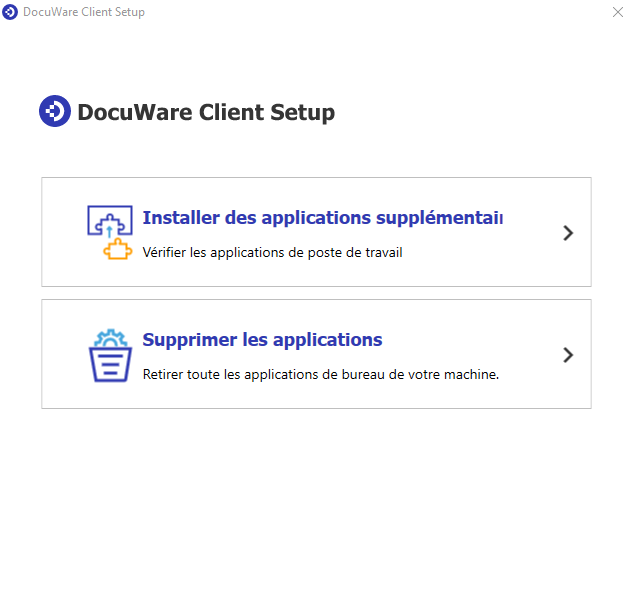Click the trash bin remove applications icon
The image size is (632, 595).
coord(110,355)
